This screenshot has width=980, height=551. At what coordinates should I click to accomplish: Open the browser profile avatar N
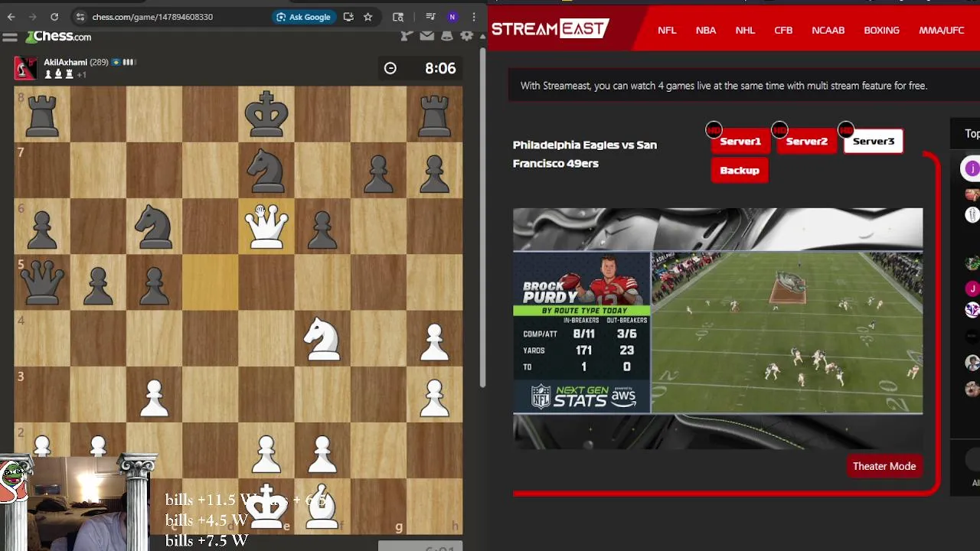[x=452, y=17]
